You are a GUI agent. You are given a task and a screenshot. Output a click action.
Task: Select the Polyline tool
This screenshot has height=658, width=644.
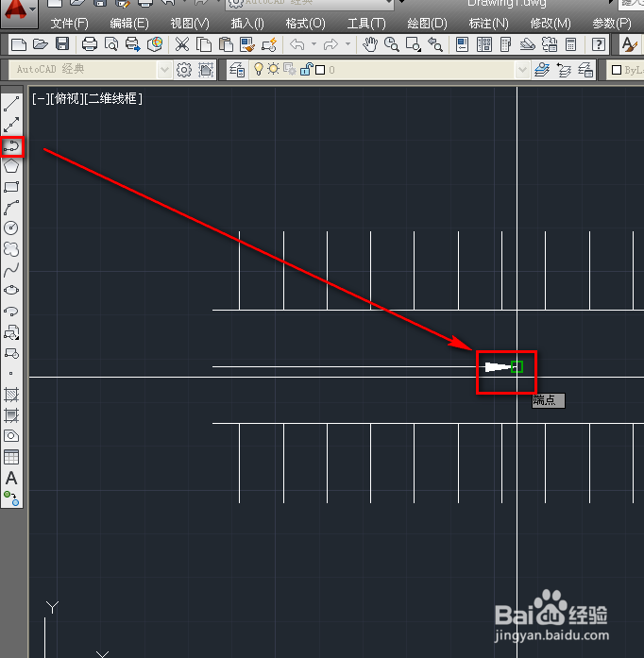11,146
